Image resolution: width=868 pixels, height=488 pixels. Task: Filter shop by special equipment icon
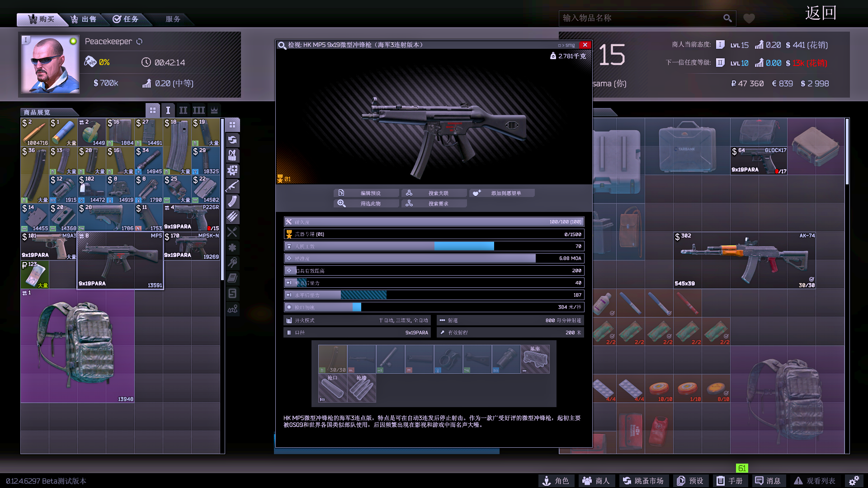tap(232, 294)
